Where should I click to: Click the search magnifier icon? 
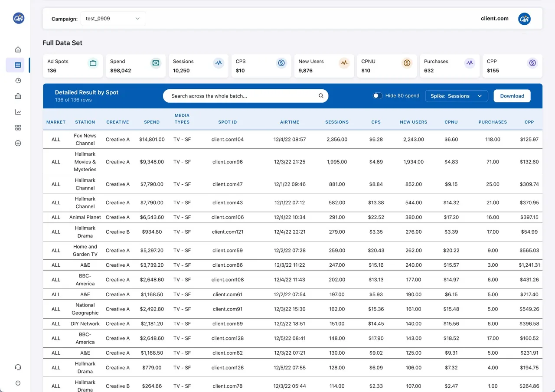321,96
